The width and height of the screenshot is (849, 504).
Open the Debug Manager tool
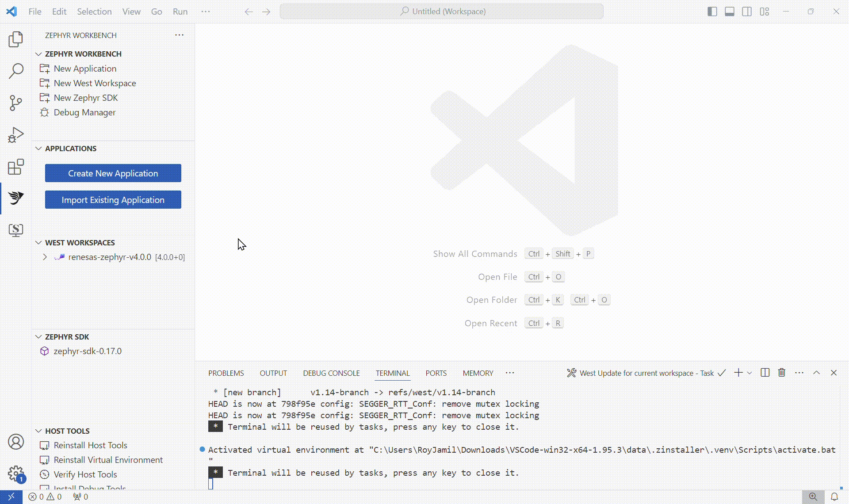click(x=84, y=112)
